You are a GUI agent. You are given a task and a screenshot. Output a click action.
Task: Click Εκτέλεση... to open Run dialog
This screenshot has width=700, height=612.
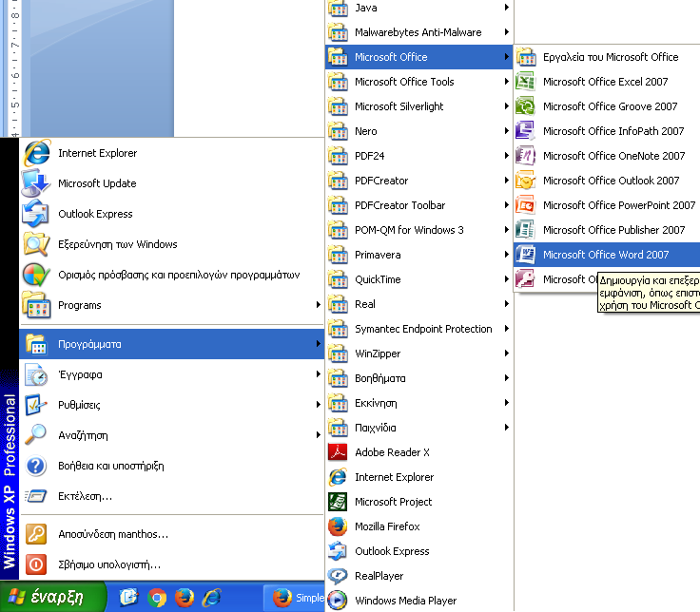pyautogui.click(x=172, y=496)
